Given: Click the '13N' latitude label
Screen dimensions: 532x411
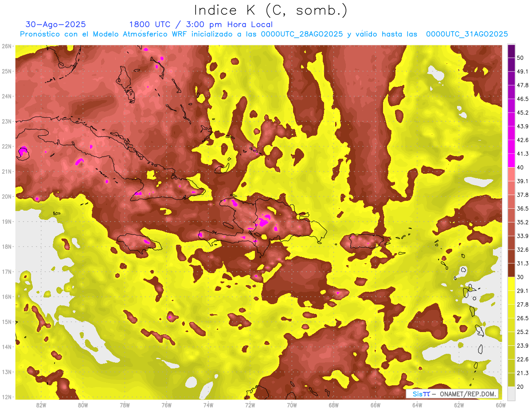Looking at the screenshot, I should (6, 372).
